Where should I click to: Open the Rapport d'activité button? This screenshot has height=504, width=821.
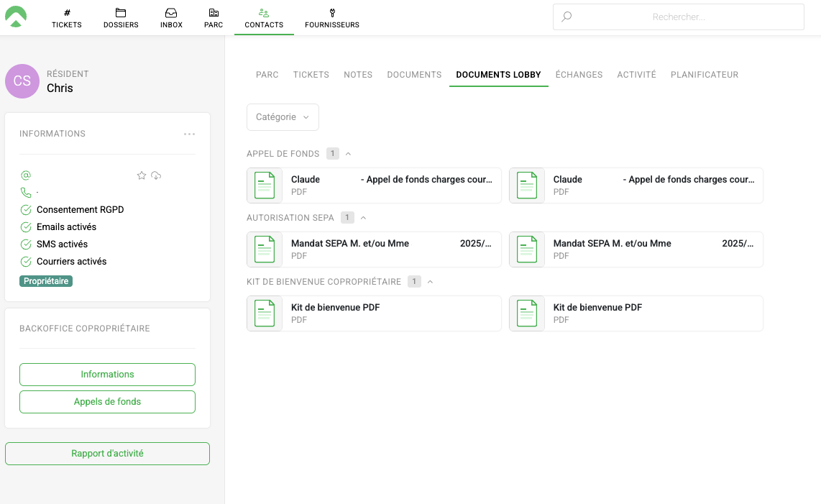tap(107, 454)
